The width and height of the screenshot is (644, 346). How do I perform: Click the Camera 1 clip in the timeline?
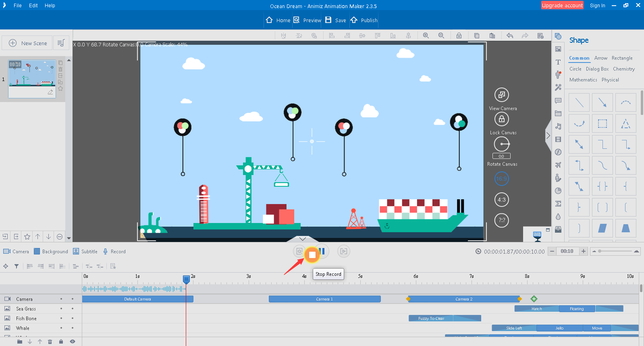(x=324, y=299)
